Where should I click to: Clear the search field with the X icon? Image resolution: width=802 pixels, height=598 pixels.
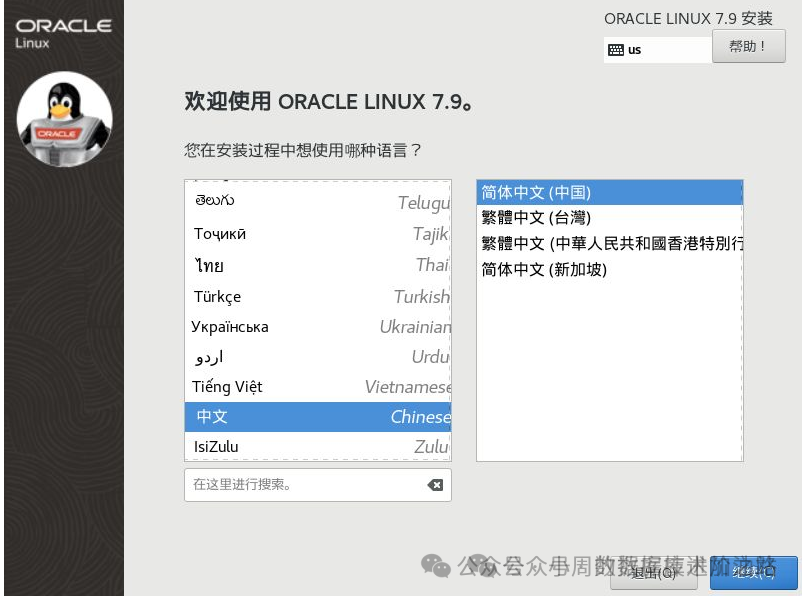click(435, 485)
